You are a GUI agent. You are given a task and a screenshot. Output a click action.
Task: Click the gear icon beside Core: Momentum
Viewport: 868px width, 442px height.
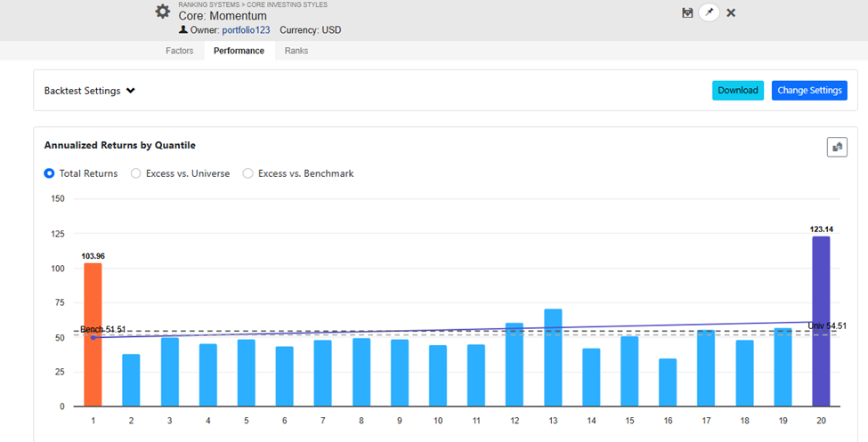click(162, 12)
